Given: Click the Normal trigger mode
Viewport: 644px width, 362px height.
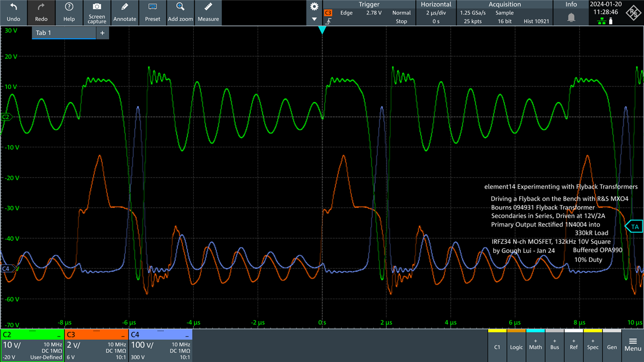Looking at the screenshot, I should coord(401,13).
